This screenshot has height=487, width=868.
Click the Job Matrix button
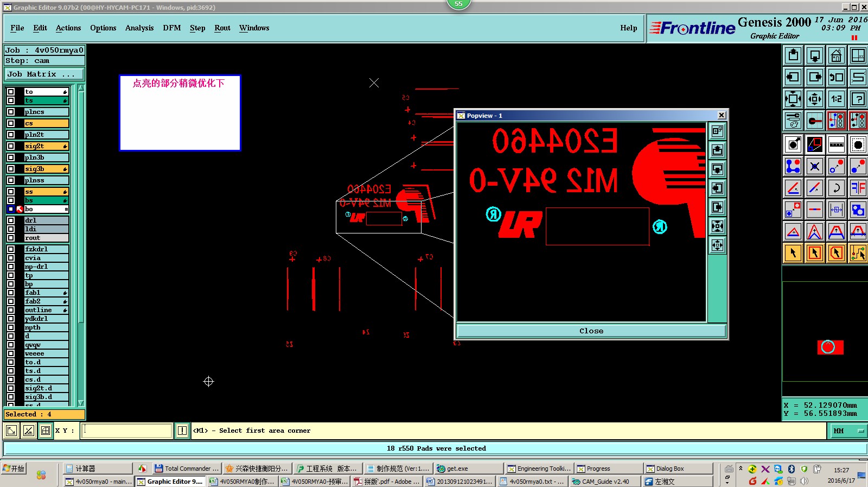[x=44, y=74]
